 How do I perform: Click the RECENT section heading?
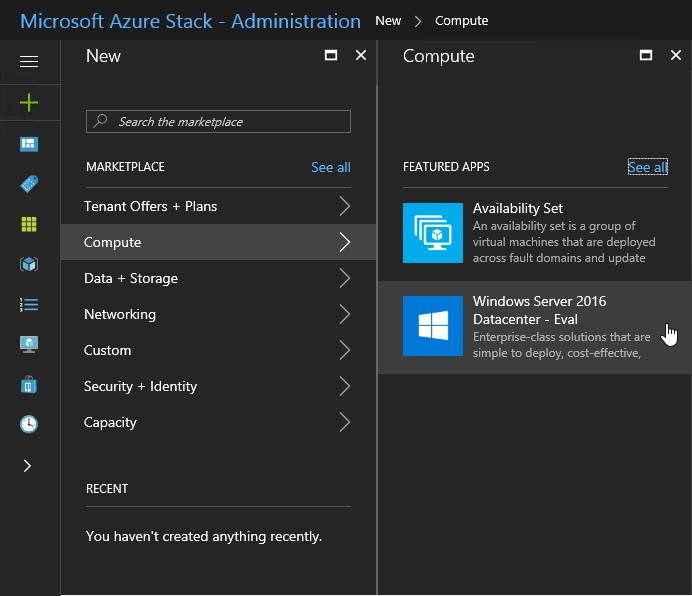(x=107, y=489)
